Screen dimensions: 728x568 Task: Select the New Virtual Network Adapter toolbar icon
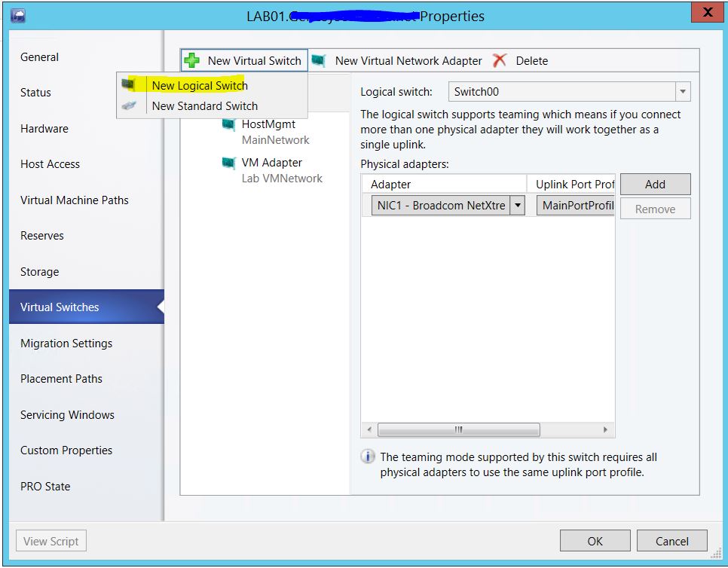[x=320, y=60]
